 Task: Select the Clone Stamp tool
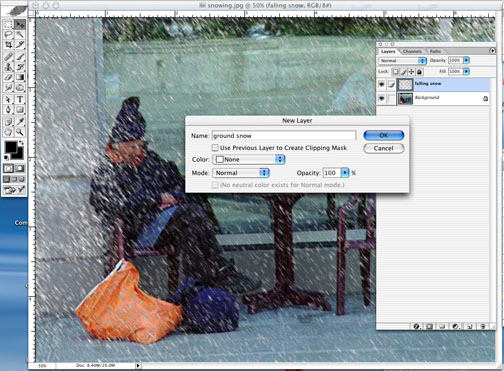8,67
